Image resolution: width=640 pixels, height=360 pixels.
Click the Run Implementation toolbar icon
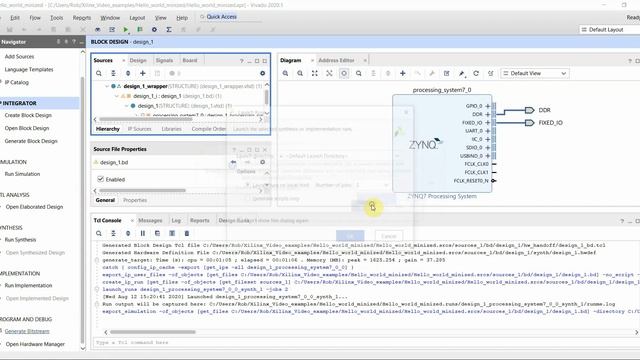tap(140, 30)
